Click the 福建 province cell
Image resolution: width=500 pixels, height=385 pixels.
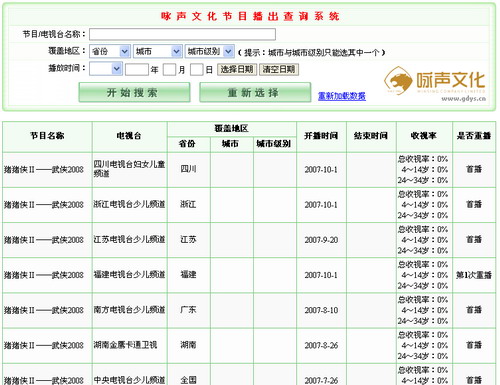(188, 275)
